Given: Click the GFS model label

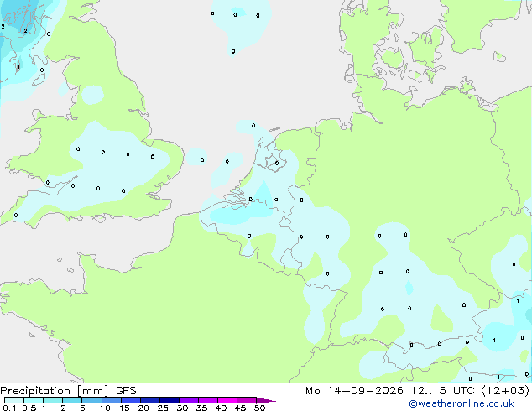Looking at the screenshot, I should click(126, 391).
